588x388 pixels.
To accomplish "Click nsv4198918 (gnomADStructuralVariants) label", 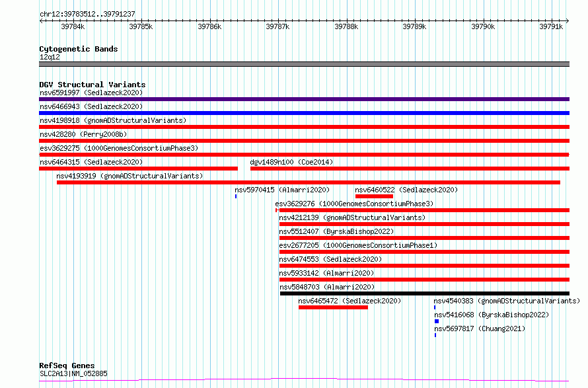I will click(x=113, y=120).
